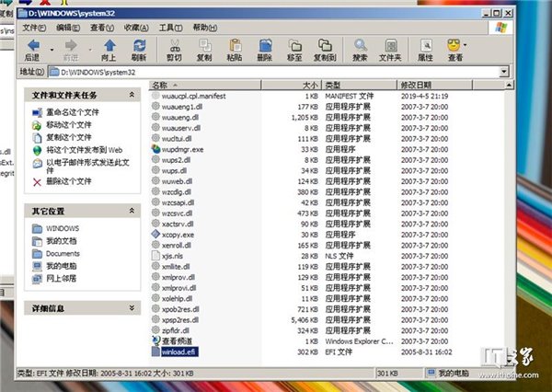The width and height of the screenshot is (552, 392).
Task: Select the wuaueng1.dll file icon
Action: pyautogui.click(x=155, y=107)
